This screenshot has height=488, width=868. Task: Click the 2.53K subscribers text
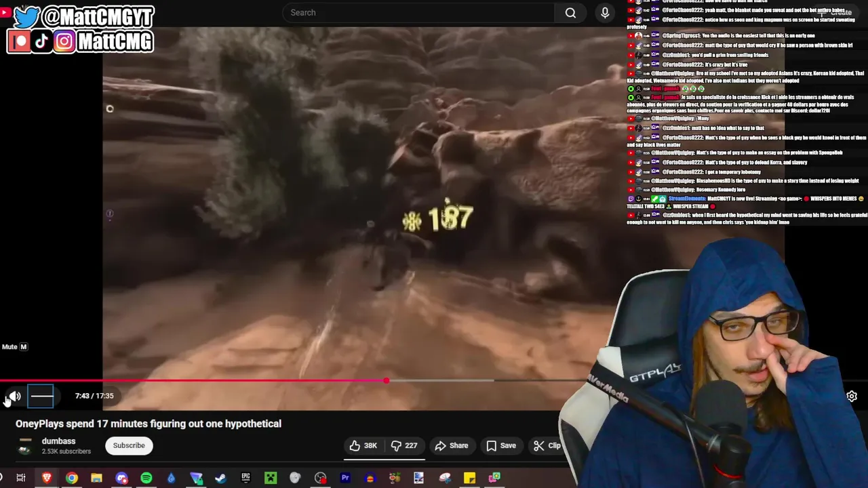66,451
